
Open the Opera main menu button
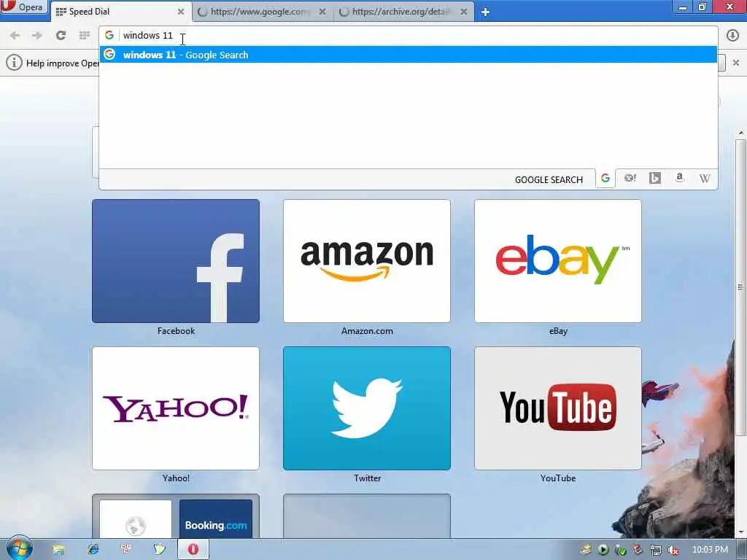tap(24, 7)
